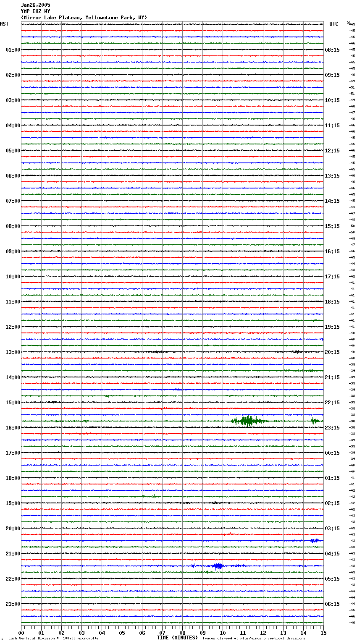
Task: Click the 06:15 UTC time label
Action: point(332,604)
